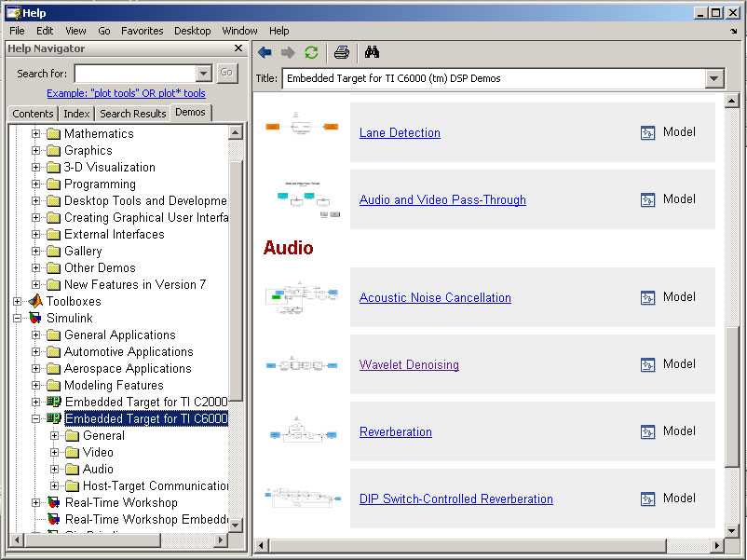Click the Model icon beside DIP Switch-Controlled Reverberation
The width and height of the screenshot is (747, 560).
[x=647, y=499]
